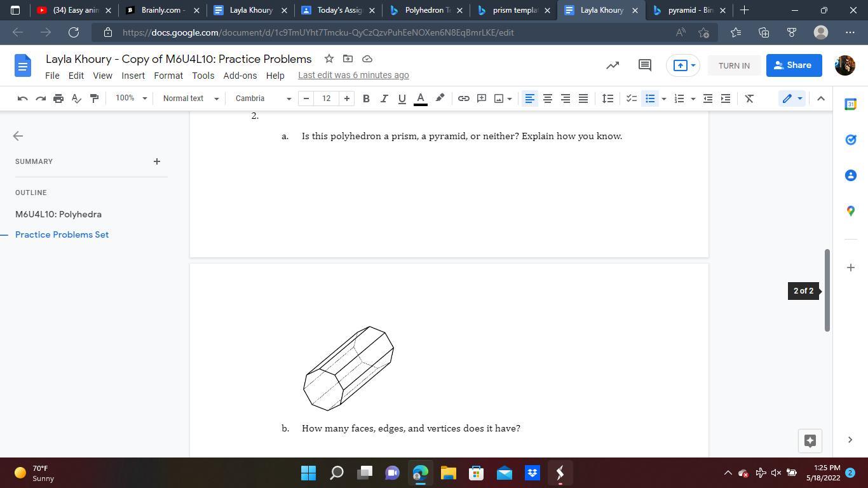Open the 100% zoom dropdown
Screen dimensions: 868x488
[131, 98]
